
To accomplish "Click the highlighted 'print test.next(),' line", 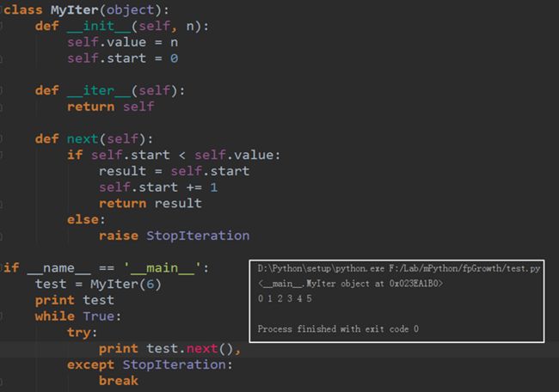I will (170, 348).
